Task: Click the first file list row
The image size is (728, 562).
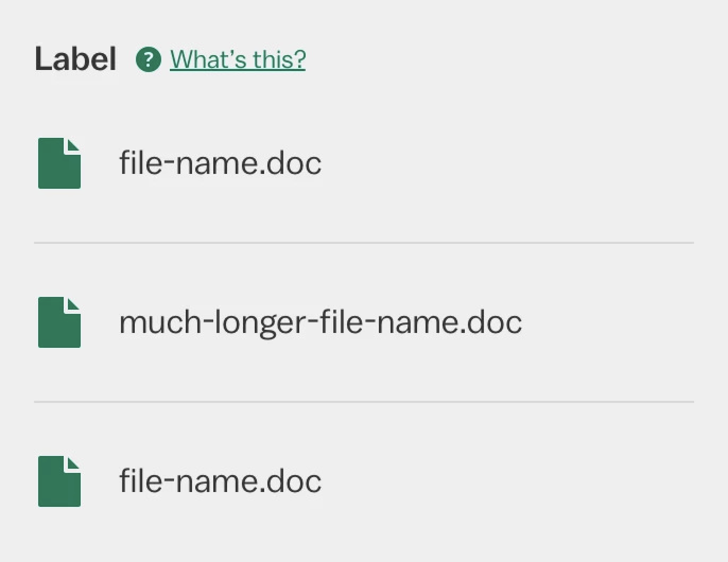Action: (x=212, y=163)
